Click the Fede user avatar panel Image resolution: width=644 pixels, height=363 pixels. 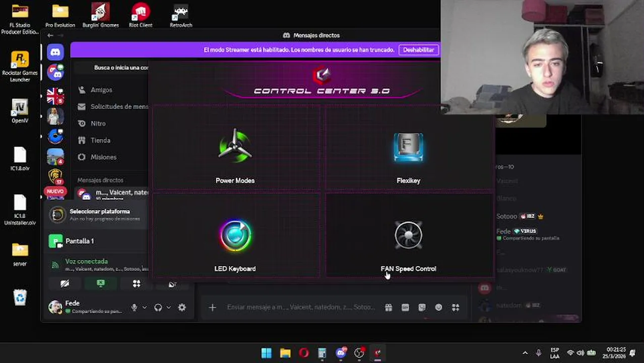coord(86,307)
